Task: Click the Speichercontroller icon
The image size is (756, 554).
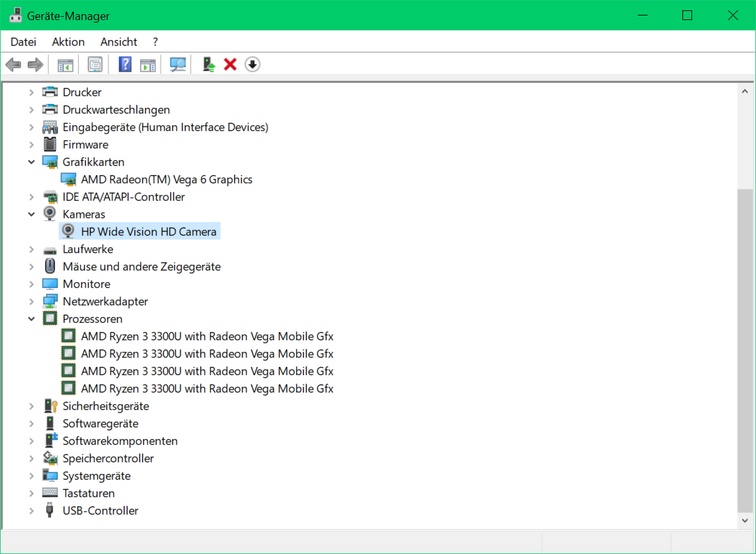Action: click(x=50, y=458)
